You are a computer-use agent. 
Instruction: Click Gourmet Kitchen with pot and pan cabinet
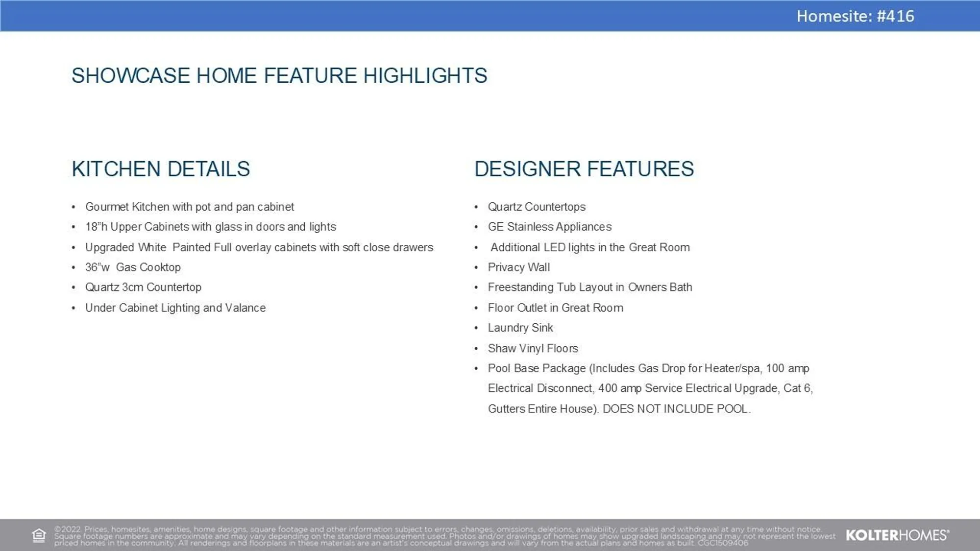(x=190, y=207)
